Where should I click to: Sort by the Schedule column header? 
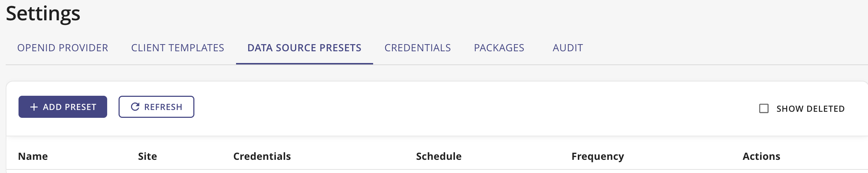[439, 156]
